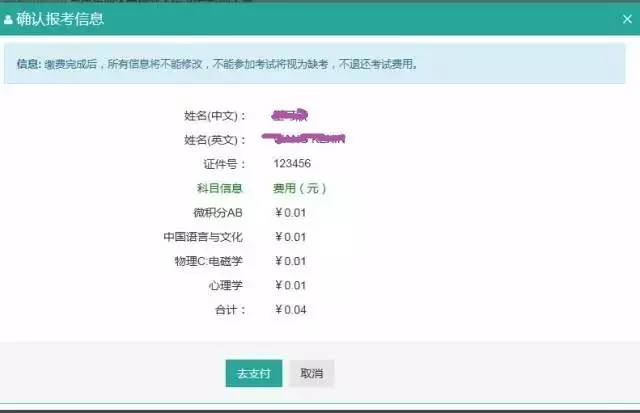Viewport: 640px width, 413px height.
Task: Click the green 费用(元) column heading
Action: 300,188
